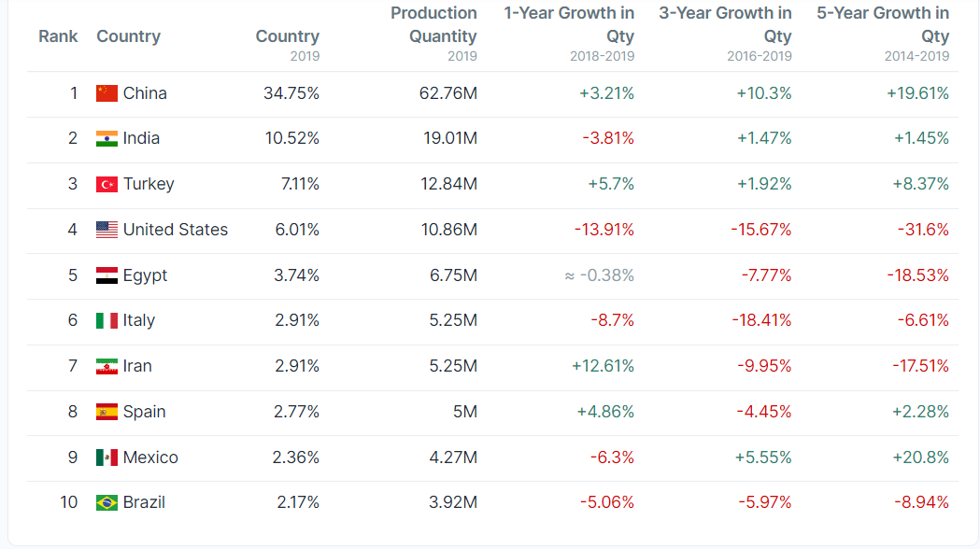Screen dimensions: 980x549
Task: Sort by the Rank column header
Action: (x=58, y=36)
